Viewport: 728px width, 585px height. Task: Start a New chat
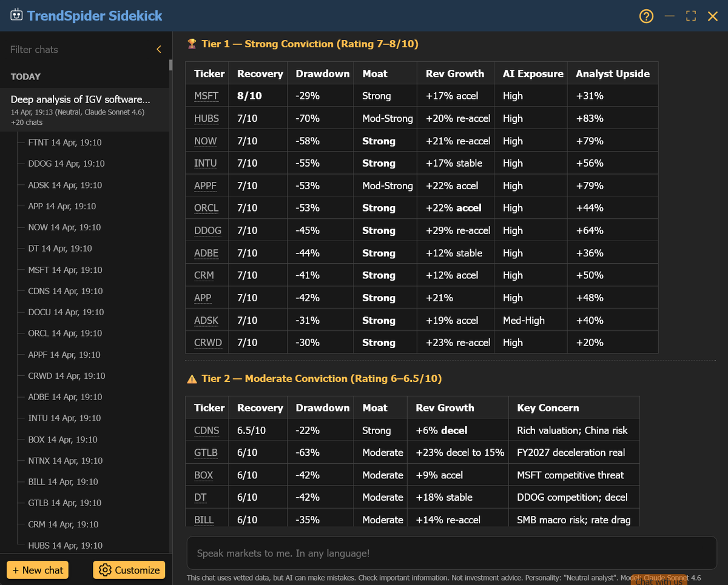38,570
